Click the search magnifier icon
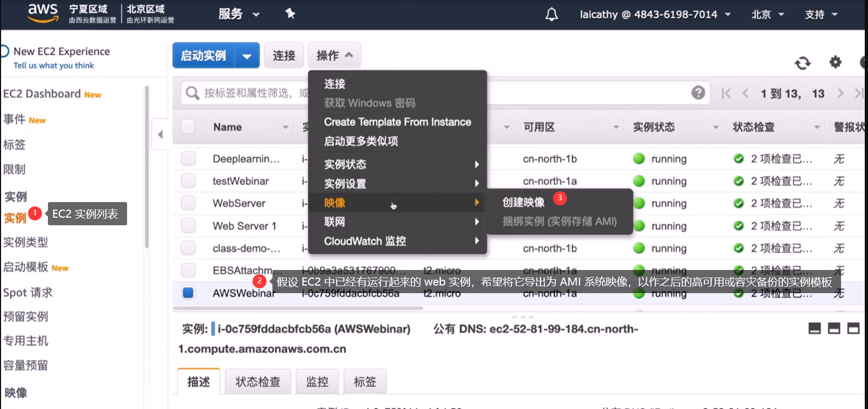The image size is (868, 409). tap(192, 93)
